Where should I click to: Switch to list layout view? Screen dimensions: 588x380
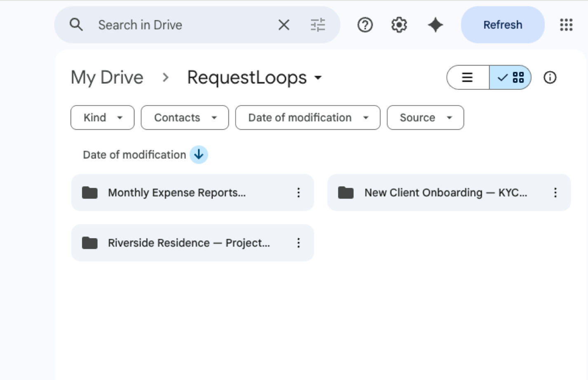pos(468,77)
